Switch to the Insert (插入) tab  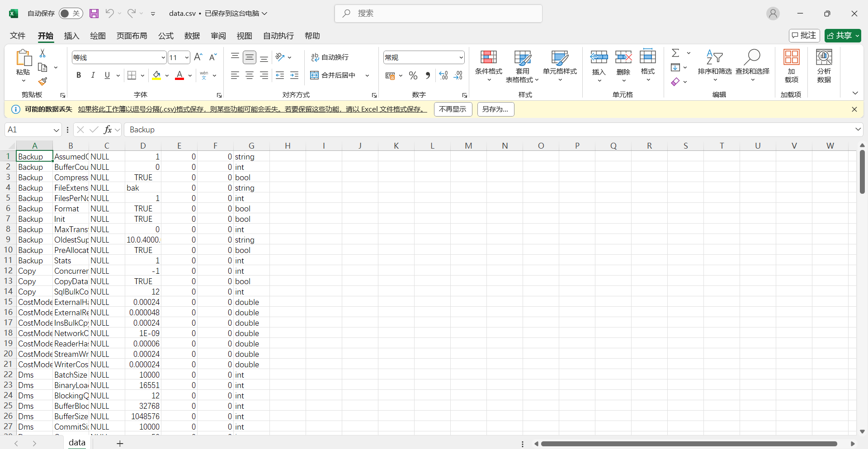click(x=71, y=36)
